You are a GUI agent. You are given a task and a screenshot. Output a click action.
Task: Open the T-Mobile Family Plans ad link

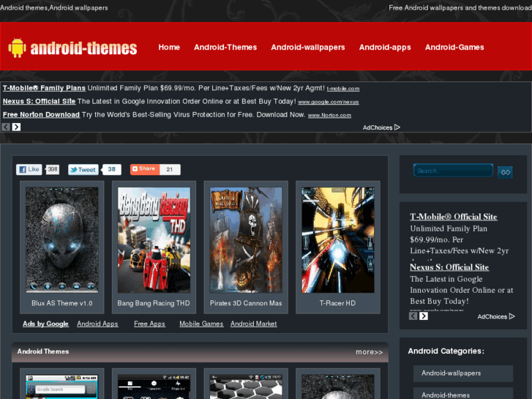pos(44,88)
